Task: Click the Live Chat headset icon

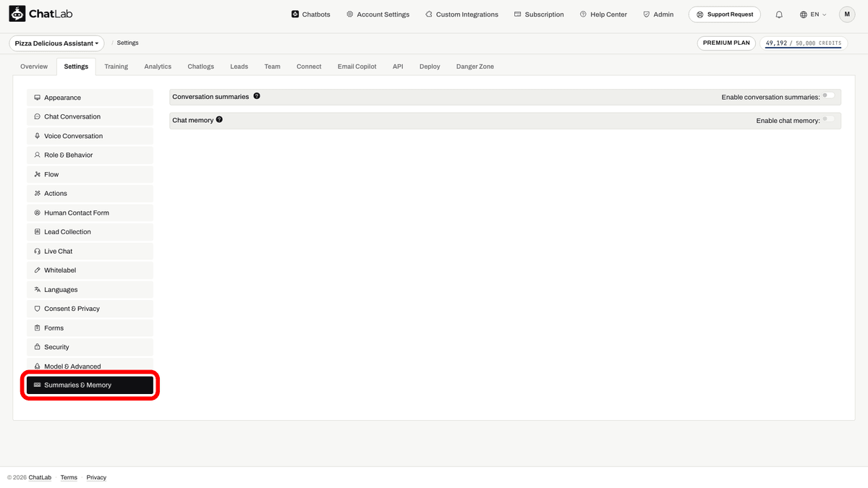Action: (38, 251)
